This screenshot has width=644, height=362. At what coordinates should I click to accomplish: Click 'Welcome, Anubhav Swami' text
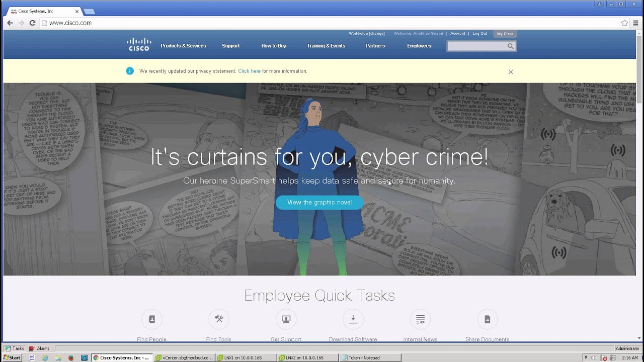(x=419, y=34)
